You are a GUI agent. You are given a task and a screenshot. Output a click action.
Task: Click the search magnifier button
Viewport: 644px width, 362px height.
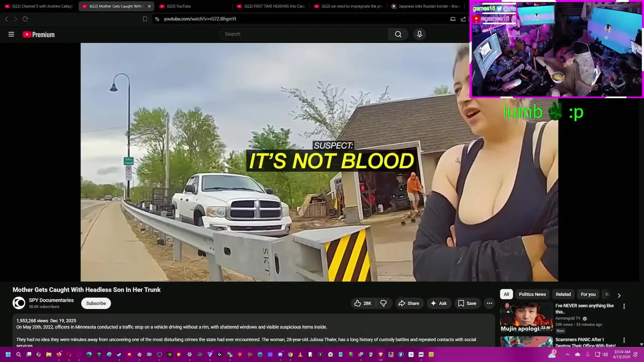[398, 34]
